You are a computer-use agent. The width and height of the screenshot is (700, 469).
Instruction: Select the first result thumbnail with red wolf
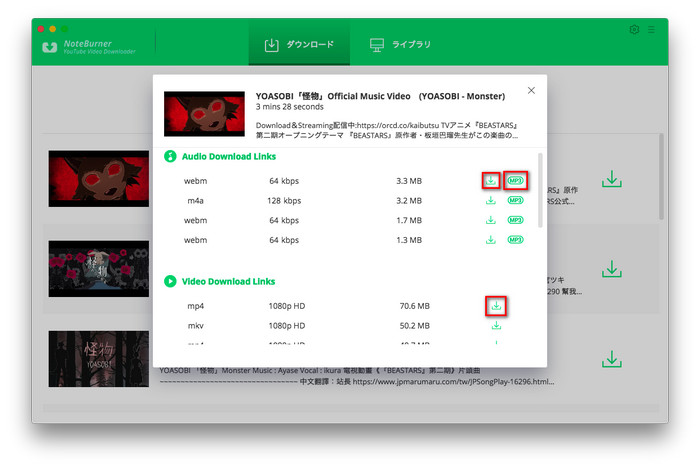[99, 178]
